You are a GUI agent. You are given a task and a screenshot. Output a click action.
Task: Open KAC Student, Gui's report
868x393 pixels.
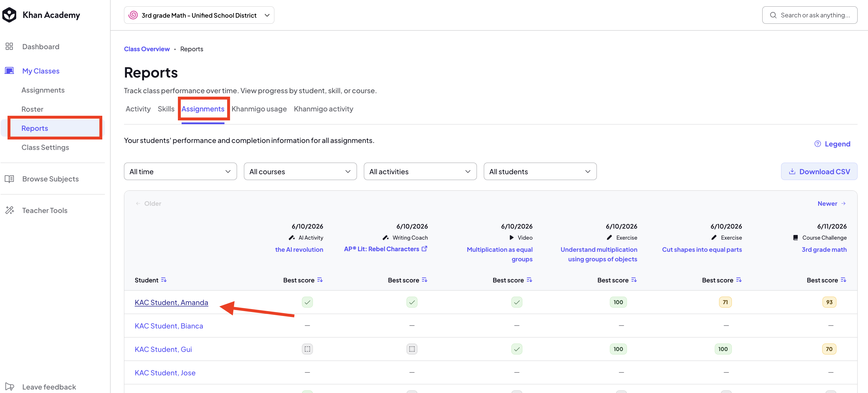(x=163, y=349)
